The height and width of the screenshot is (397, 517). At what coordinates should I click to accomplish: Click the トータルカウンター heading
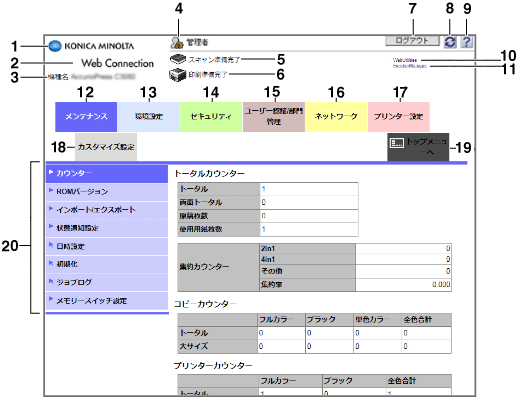pyautogui.click(x=209, y=173)
